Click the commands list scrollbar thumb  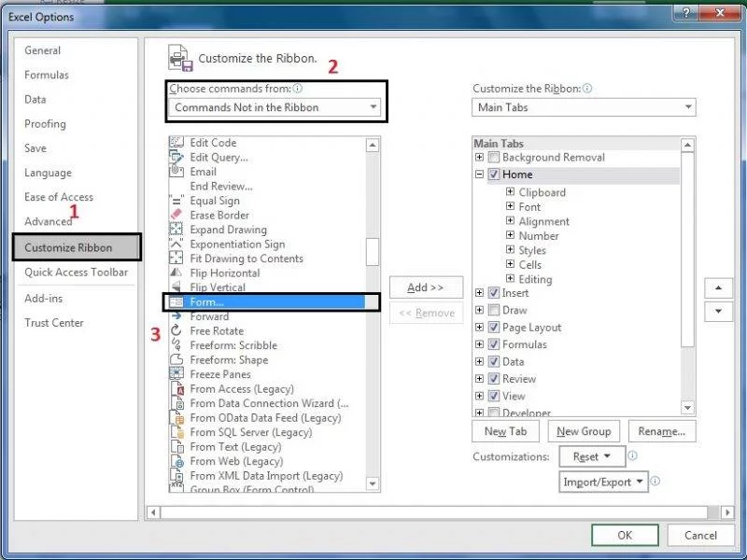373,251
